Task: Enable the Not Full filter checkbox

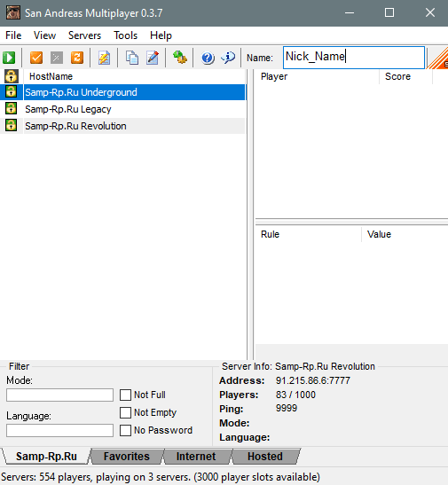Action: [125, 395]
